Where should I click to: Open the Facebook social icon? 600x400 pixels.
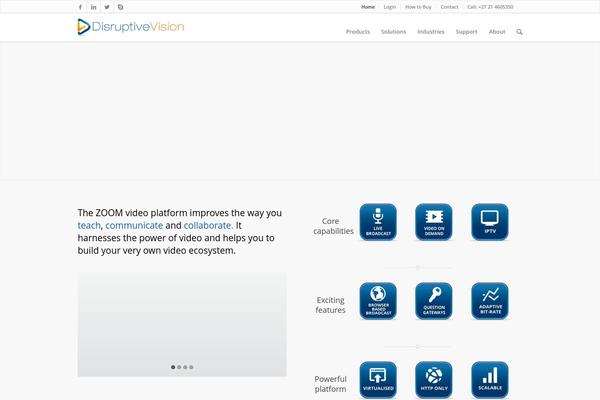(80, 7)
